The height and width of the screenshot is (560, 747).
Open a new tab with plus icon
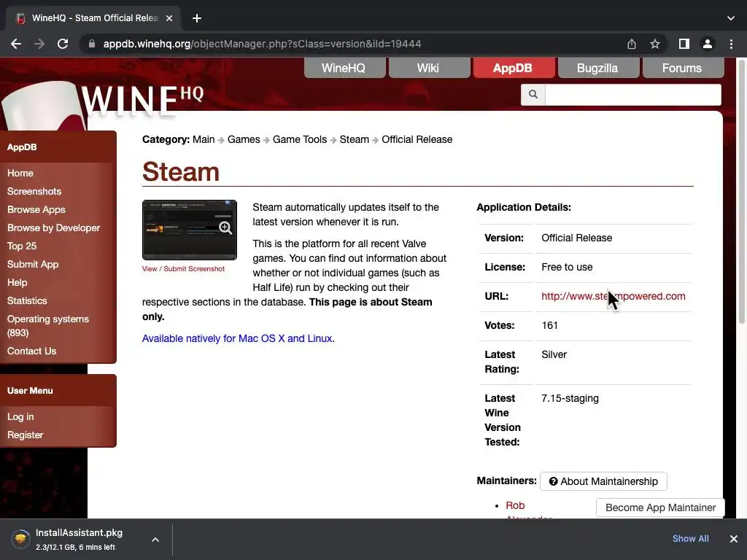[197, 18]
